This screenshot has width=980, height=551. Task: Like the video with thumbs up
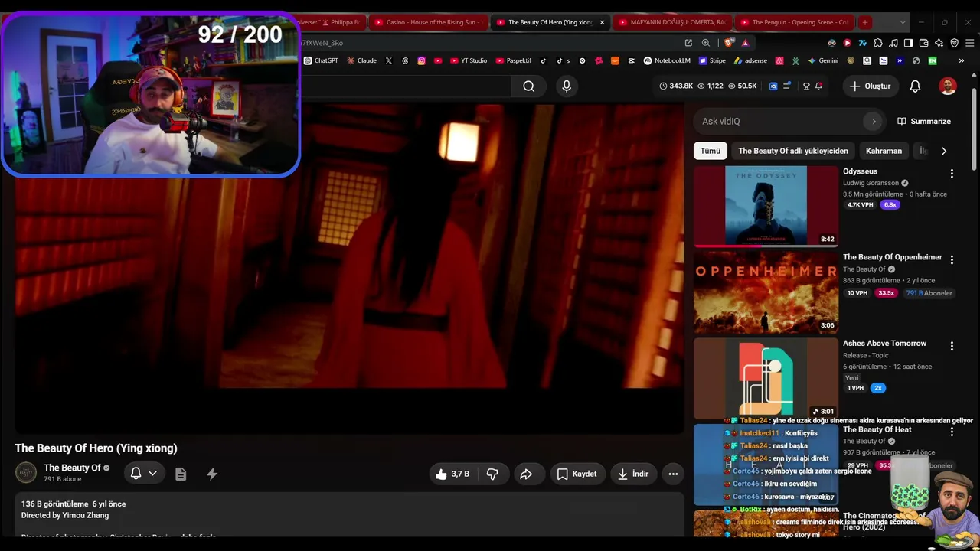[452, 474]
